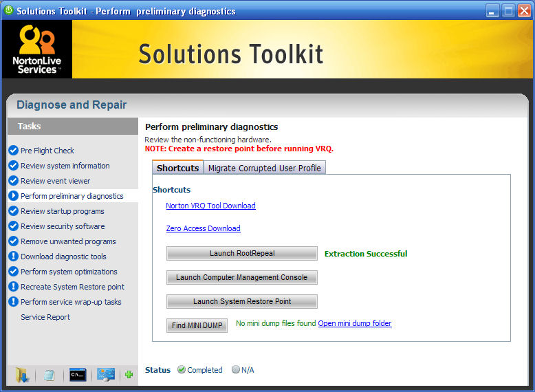Click the Diagnose and Repair heading
Image resolution: width=535 pixels, height=392 pixels.
(72, 105)
